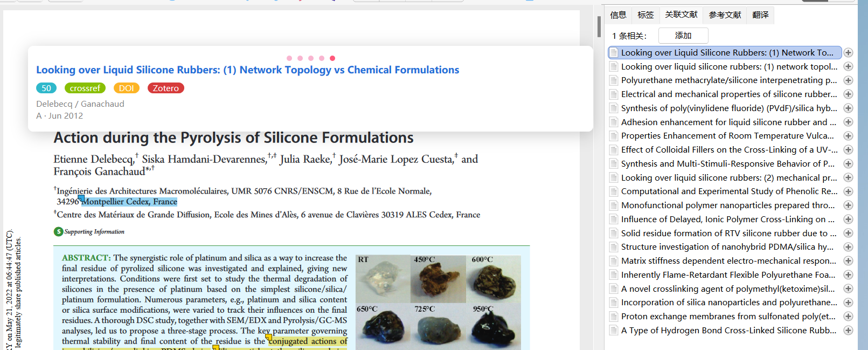868x350 pixels.
Task: Switch to the 信息 tab
Action: tap(618, 15)
